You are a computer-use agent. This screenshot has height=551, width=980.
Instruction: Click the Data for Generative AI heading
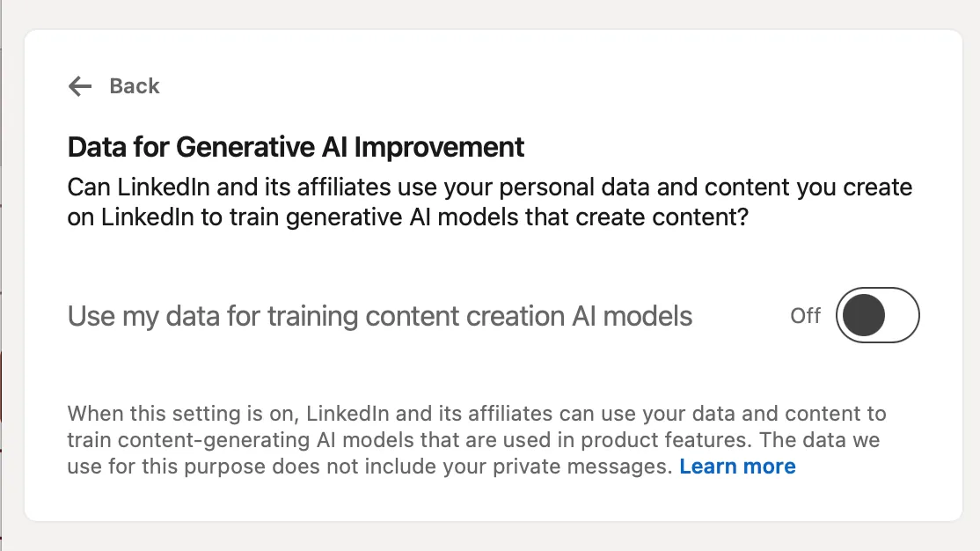pos(294,147)
